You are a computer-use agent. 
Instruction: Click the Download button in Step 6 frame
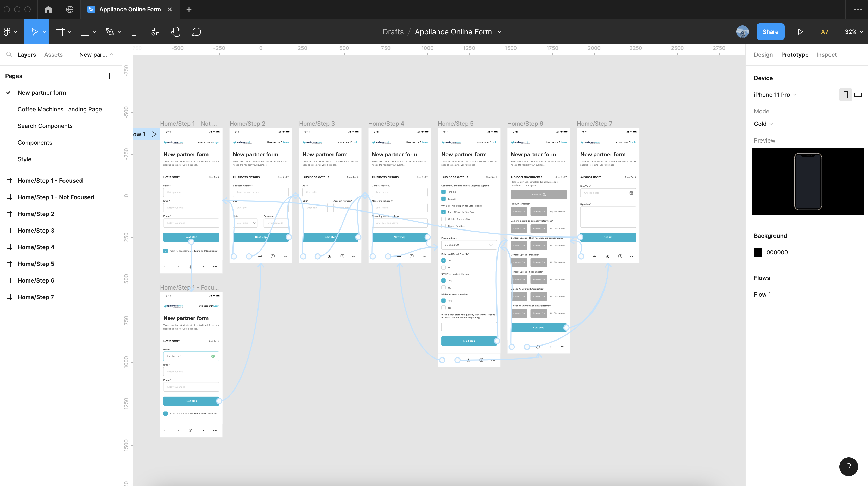[x=538, y=194]
